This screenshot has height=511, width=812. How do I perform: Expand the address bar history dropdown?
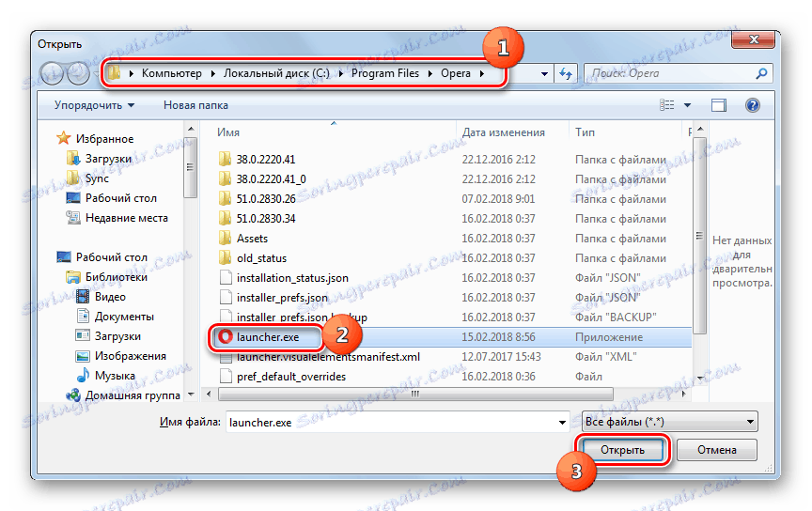pos(544,73)
